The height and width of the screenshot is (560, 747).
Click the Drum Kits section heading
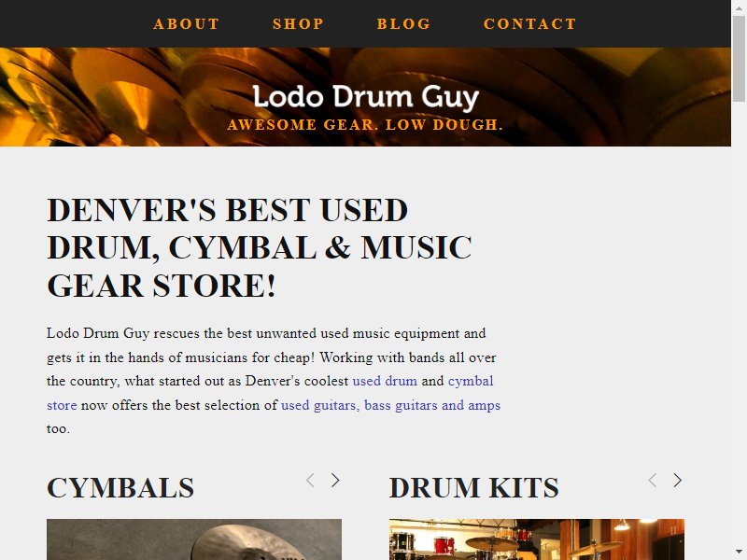(x=474, y=488)
